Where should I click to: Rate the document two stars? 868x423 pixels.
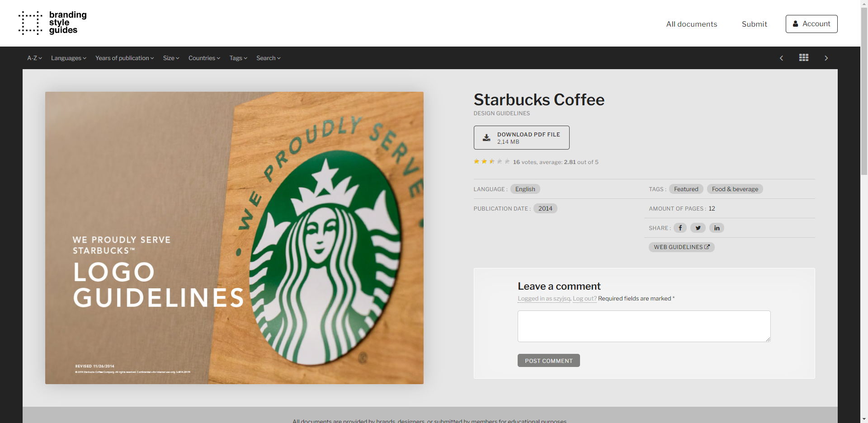coord(484,161)
